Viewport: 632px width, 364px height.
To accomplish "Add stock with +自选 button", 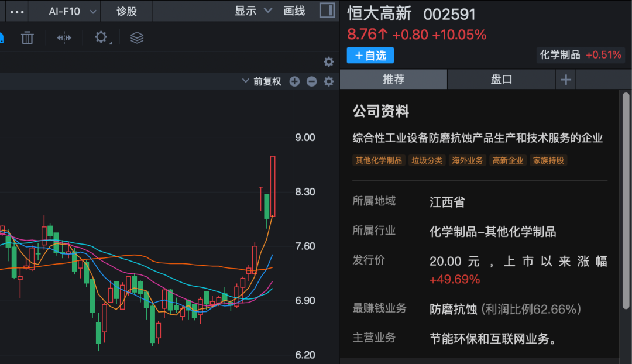I will coord(370,55).
